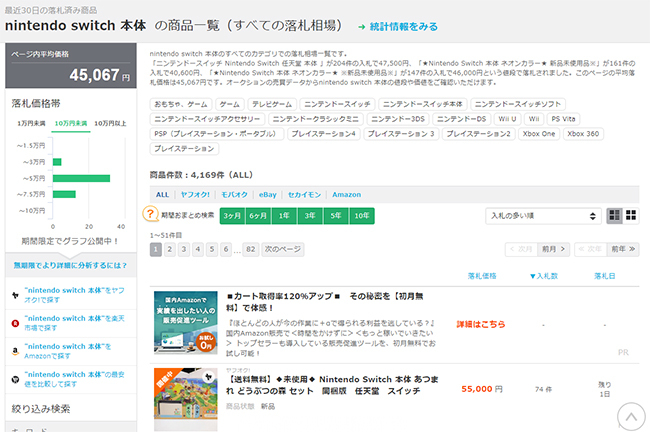
Task: Click the question mark help icon
Action: 151,215
